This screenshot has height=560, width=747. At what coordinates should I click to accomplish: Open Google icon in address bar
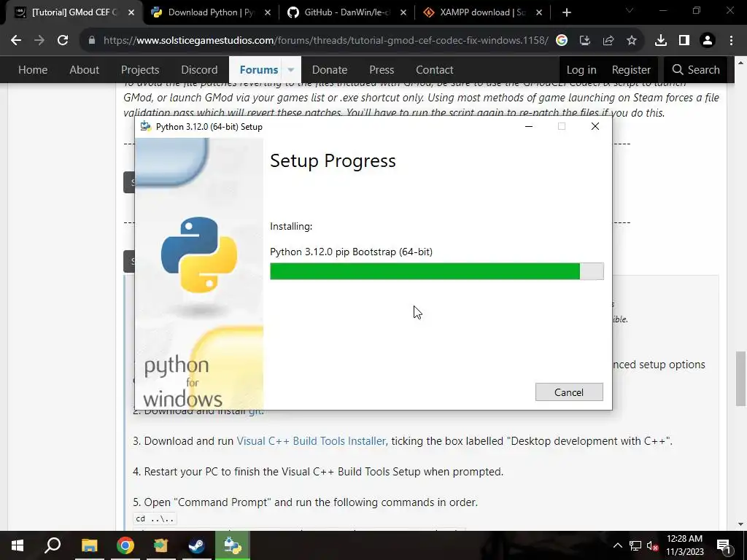[x=562, y=41]
